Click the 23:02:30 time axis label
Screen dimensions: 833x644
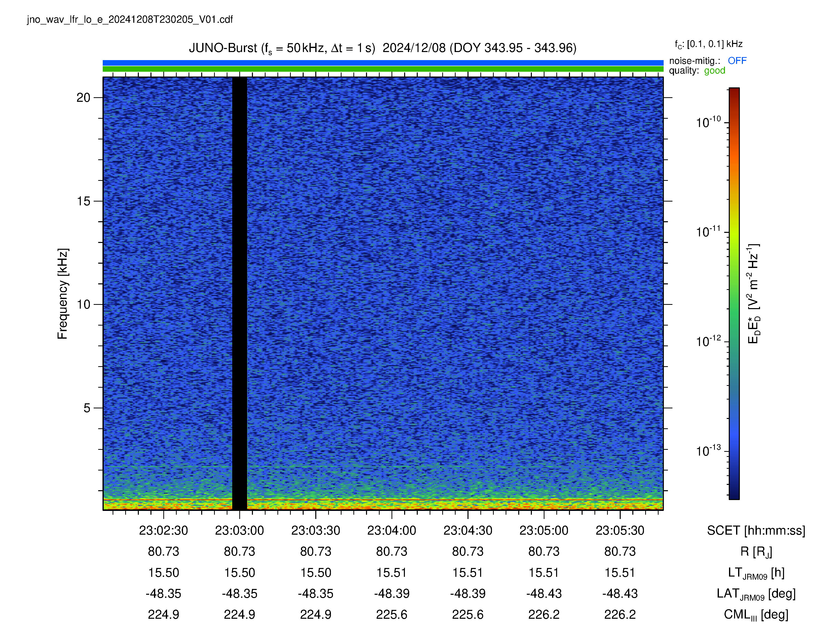click(163, 530)
